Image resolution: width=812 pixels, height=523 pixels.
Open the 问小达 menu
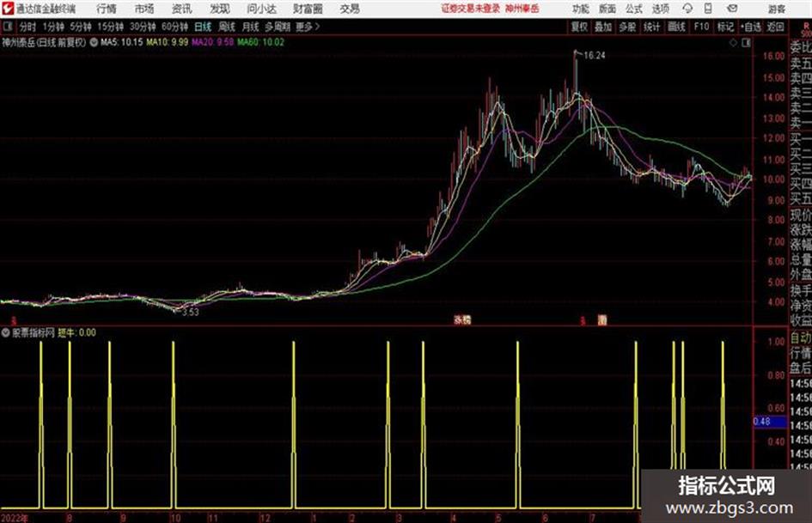pyautogui.click(x=261, y=9)
